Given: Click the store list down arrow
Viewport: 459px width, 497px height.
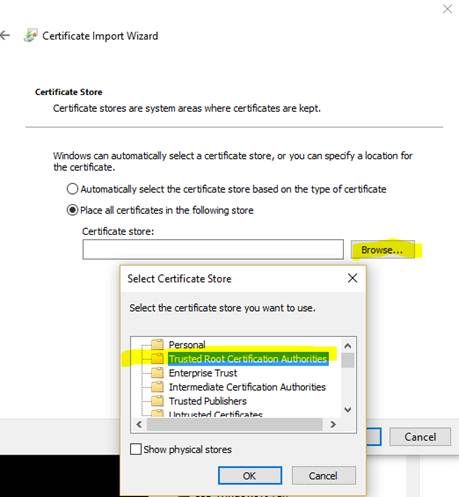Looking at the screenshot, I should pyautogui.click(x=348, y=410).
